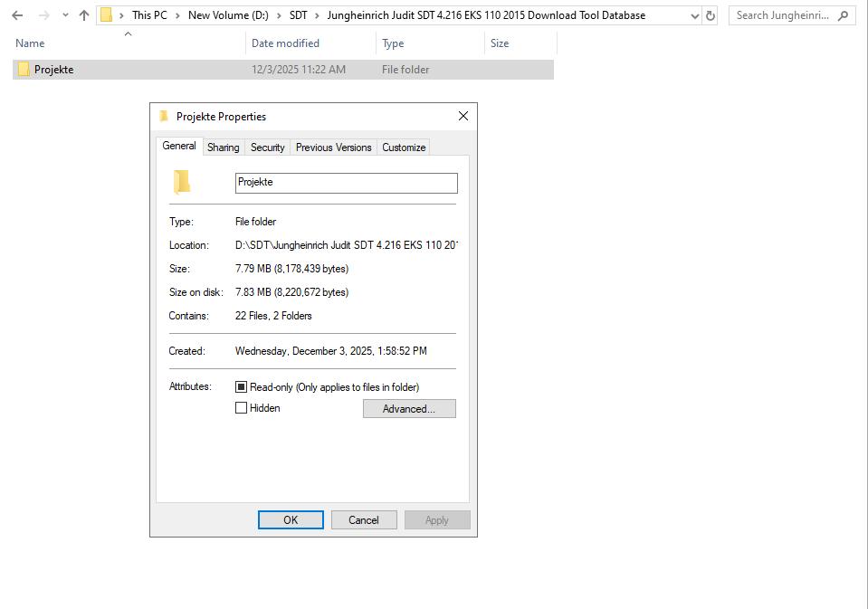Select the Projekte folder row
The image size is (868, 609).
pos(283,69)
